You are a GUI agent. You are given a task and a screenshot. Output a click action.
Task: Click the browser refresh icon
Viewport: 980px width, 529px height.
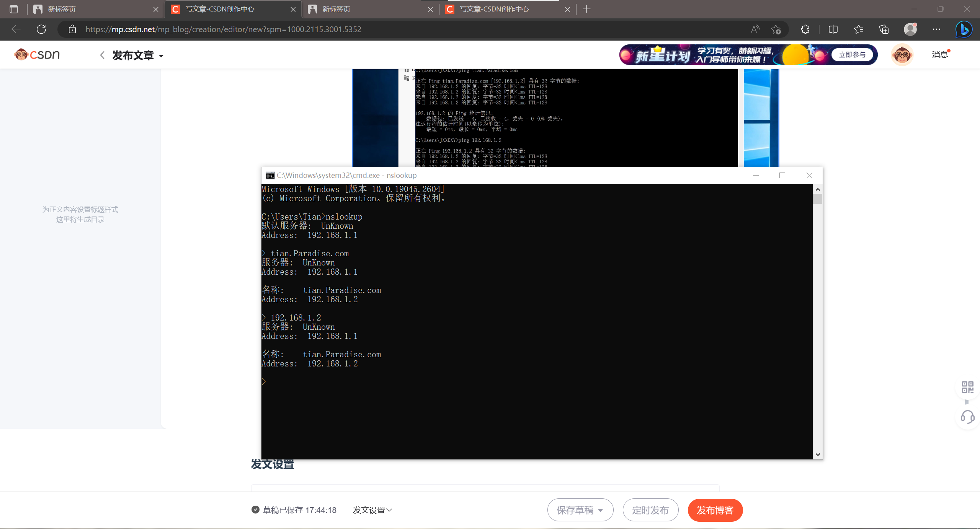[41, 29]
